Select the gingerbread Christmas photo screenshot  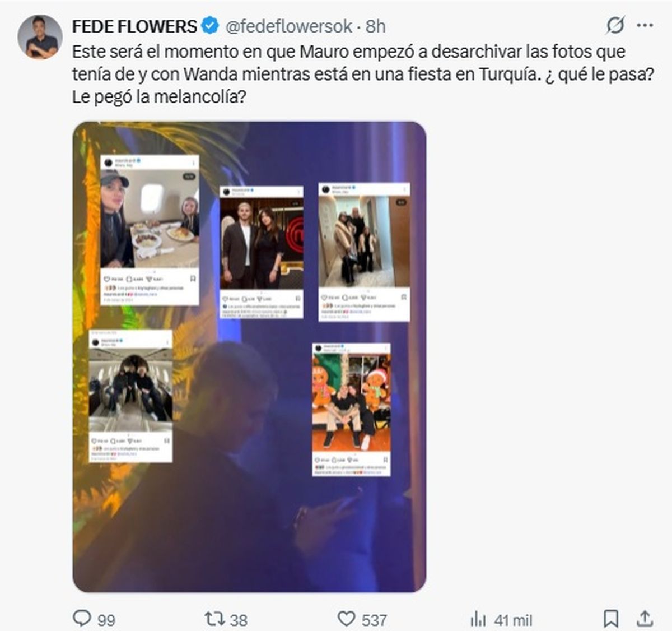tap(351, 410)
